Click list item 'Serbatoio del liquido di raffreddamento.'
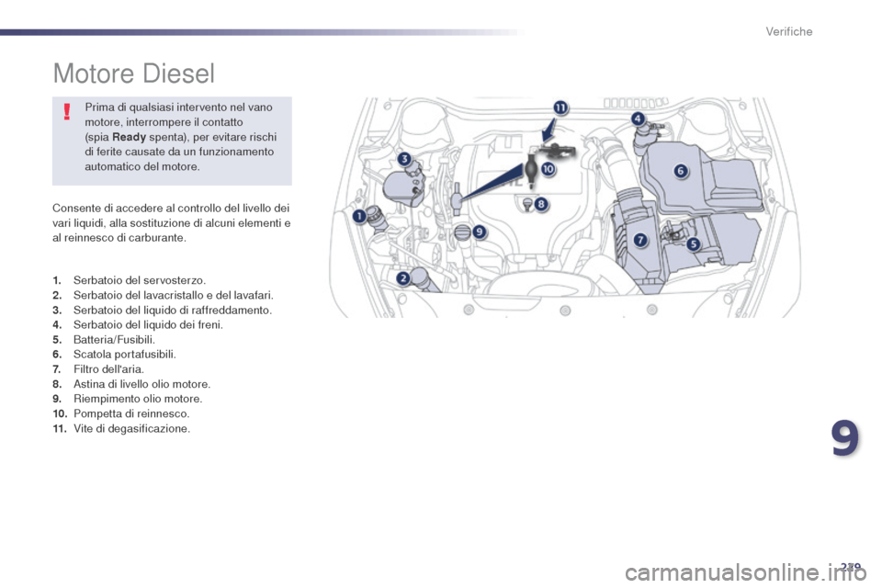 pyautogui.click(x=173, y=310)
